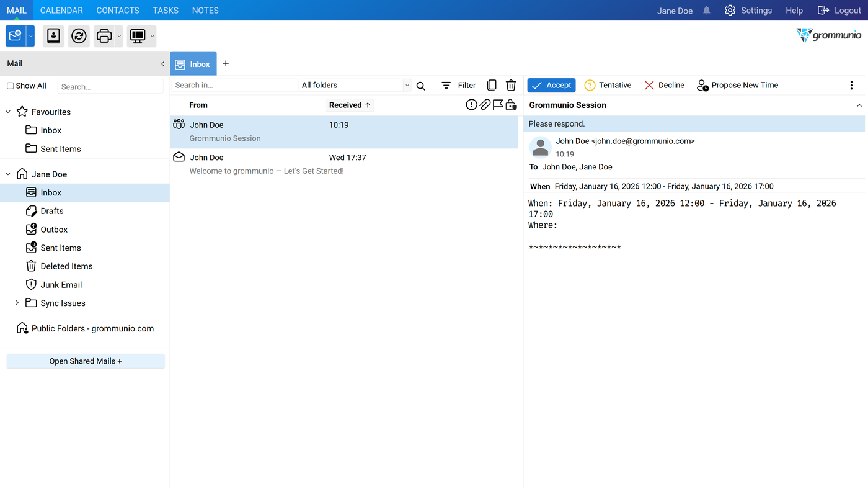Image resolution: width=868 pixels, height=489 pixels.
Task: Collapse the Favourites tree
Action: [8, 112]
